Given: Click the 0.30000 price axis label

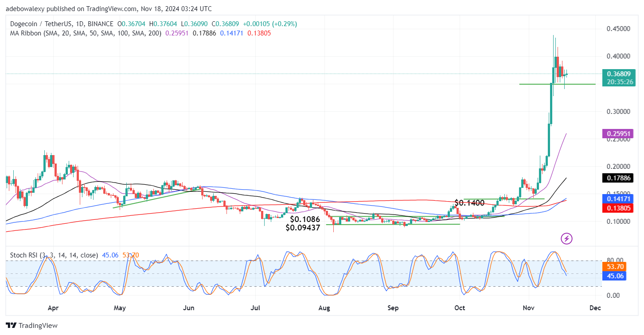Looking at the screenshot, I should tap(618, 112).
